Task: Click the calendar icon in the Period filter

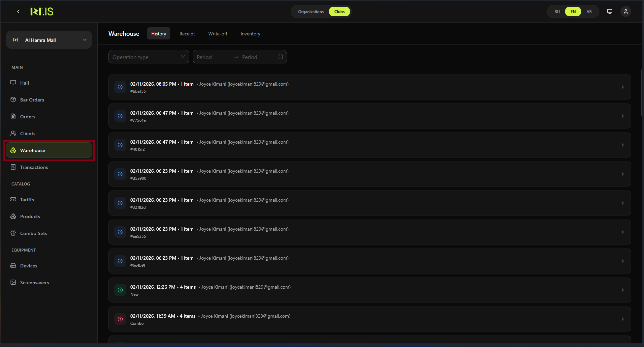Action: coord(280,57)
